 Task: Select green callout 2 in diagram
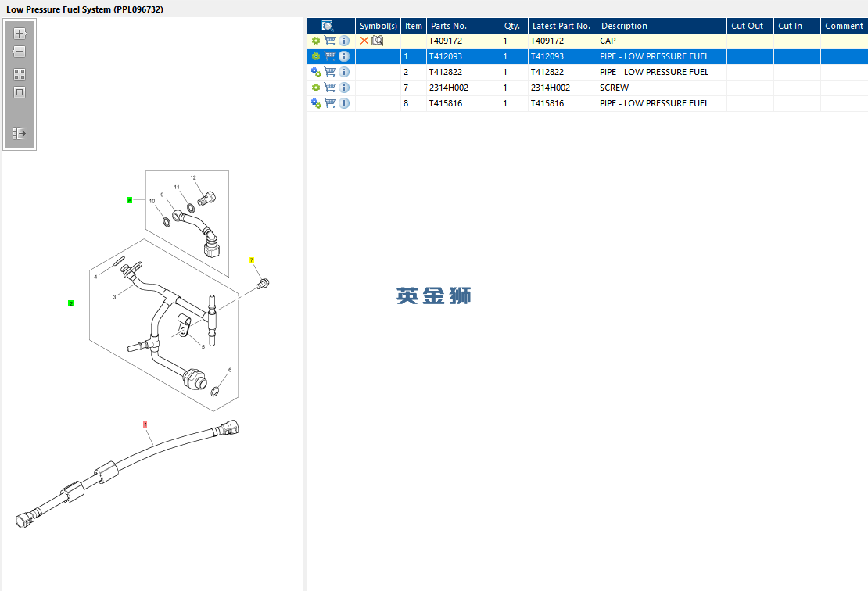71,303
